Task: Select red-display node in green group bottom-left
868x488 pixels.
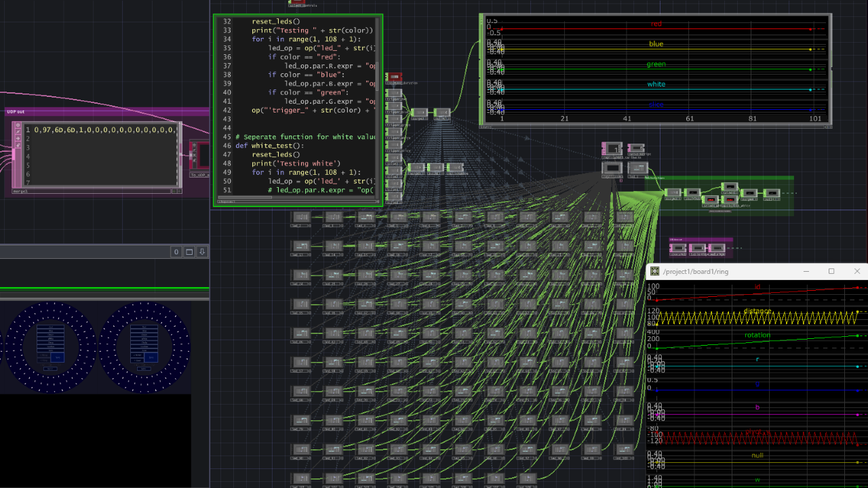Action: tap(710, 199)
